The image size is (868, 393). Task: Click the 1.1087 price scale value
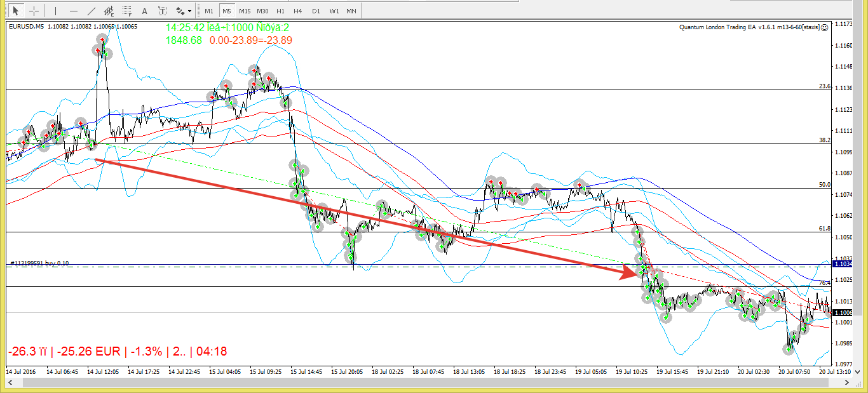[844, 173]
